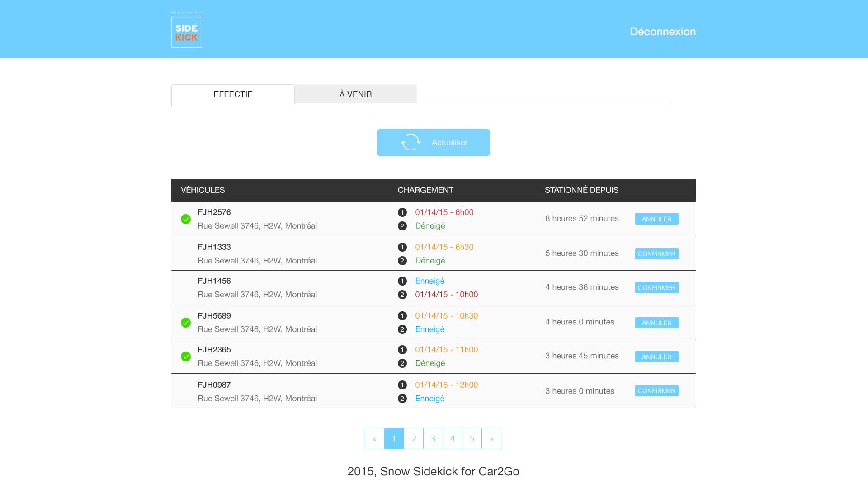Confirm vehicle FJH0987
This screenshot has height=488, width=868.
click(656, 391)
